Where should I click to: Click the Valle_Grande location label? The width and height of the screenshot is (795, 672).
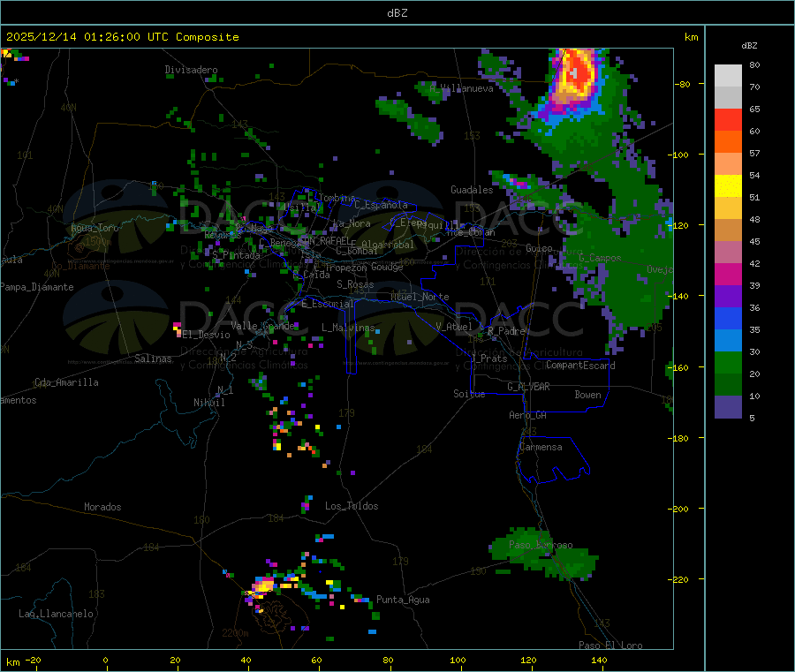pyautogui.click(x=262, y=325)
